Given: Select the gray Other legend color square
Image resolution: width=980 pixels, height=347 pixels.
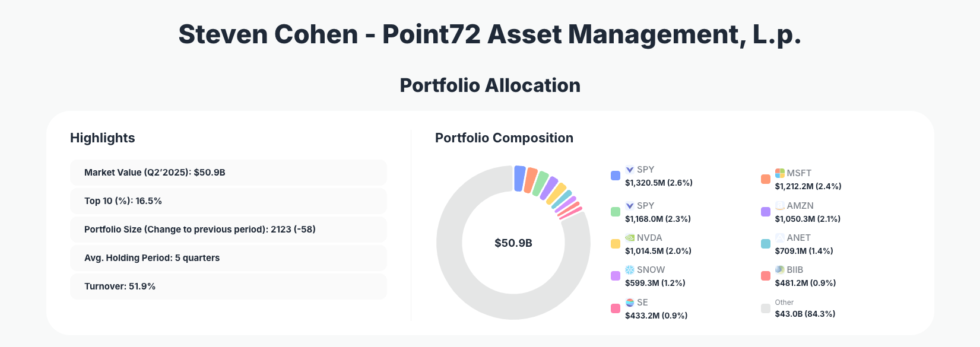Looking at the screenshot, I should click(766, 308).
